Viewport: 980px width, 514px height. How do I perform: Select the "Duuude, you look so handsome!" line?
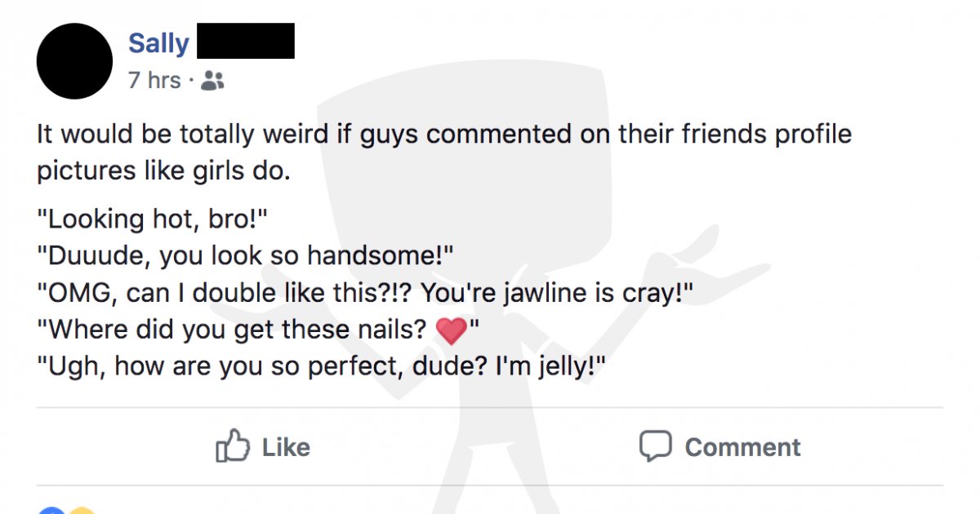[244, 256]
